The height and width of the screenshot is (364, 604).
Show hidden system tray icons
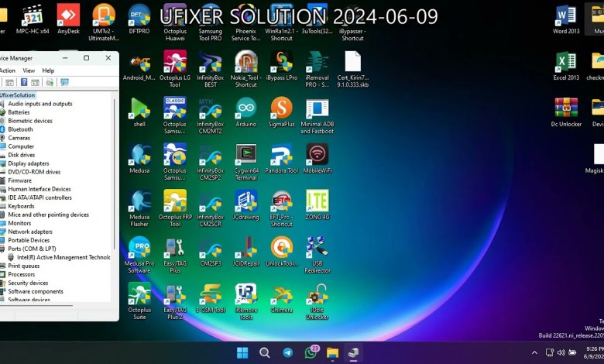pyautogui.click(x=534, y=353)
